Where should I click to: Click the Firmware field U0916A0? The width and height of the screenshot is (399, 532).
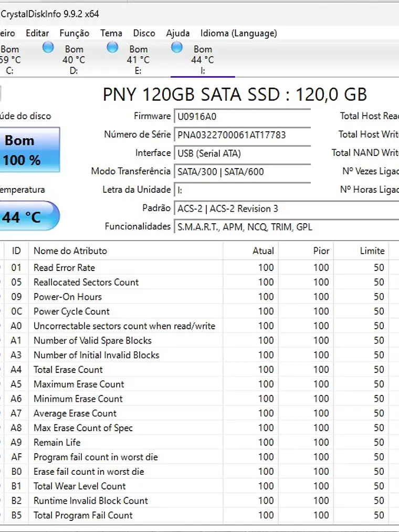[x=243, y=117]
